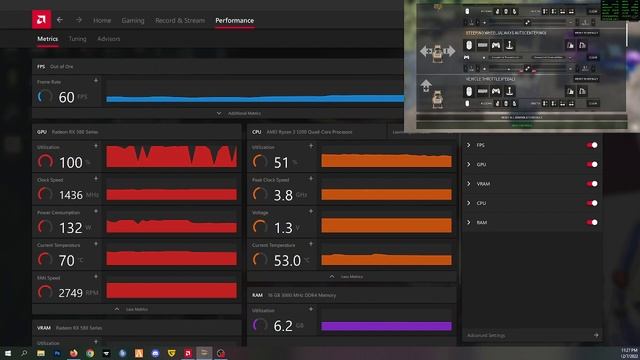
Task: Select keyboard input in overlay vehicle throttle row
Action: [x=482, y=91]
